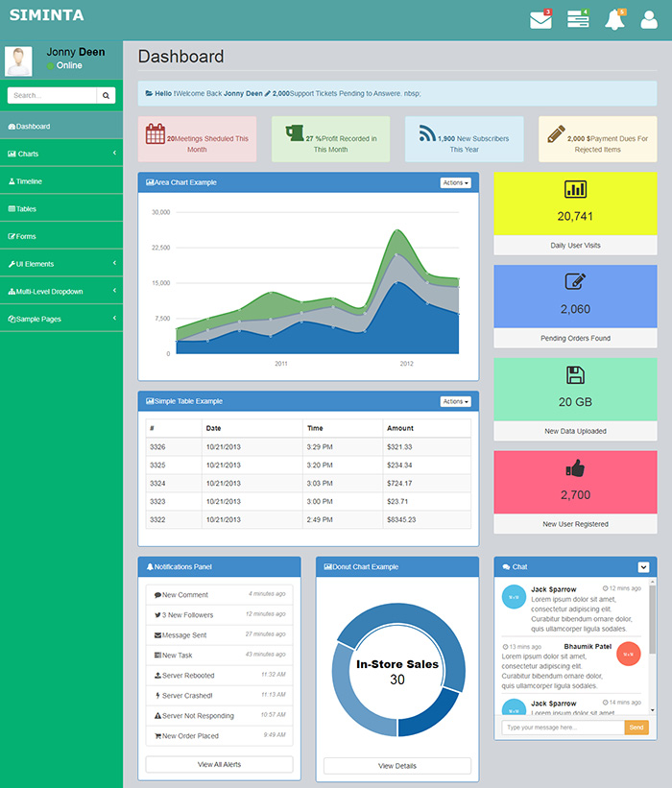Click the RSS icon for new subscribers
The image size is (672, 788).
coord(427,133)
